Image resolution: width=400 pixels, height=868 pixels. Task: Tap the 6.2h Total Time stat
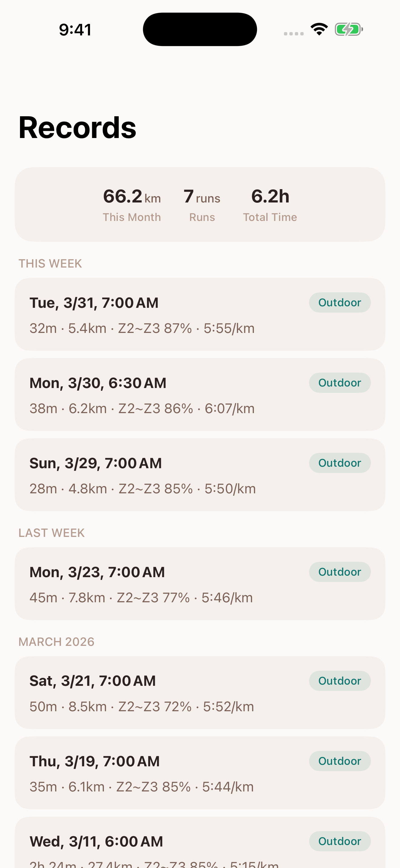tap(270, 204)
